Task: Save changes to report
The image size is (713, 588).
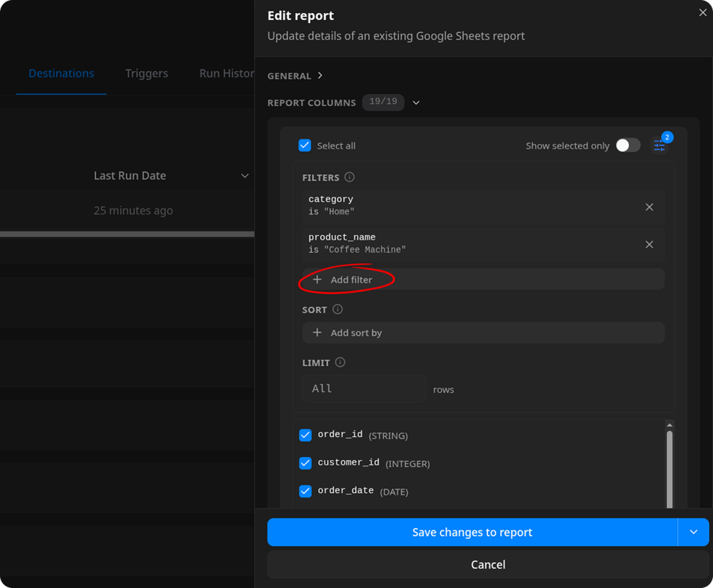Action: tap(472, 531)
